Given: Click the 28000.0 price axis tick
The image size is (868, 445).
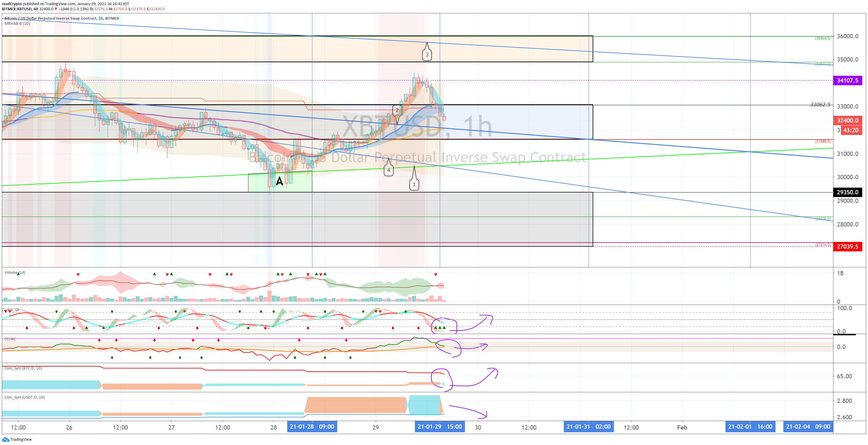Looking at the screenshot, I should pos(847,224).
